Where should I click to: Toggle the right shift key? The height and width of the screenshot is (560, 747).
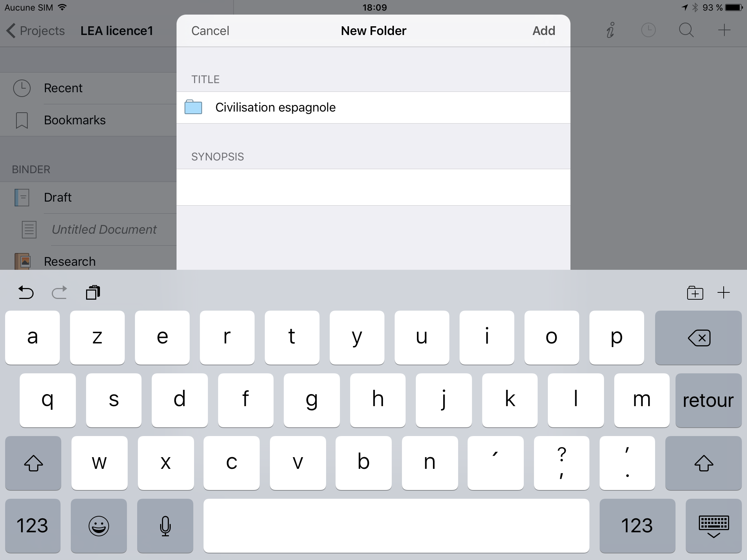[x=703, y=463]
